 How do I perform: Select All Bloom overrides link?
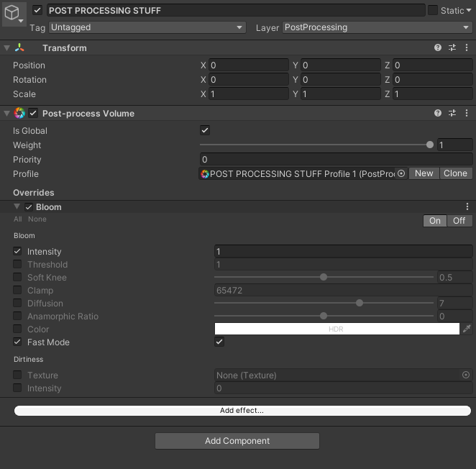tap(17, 219)
